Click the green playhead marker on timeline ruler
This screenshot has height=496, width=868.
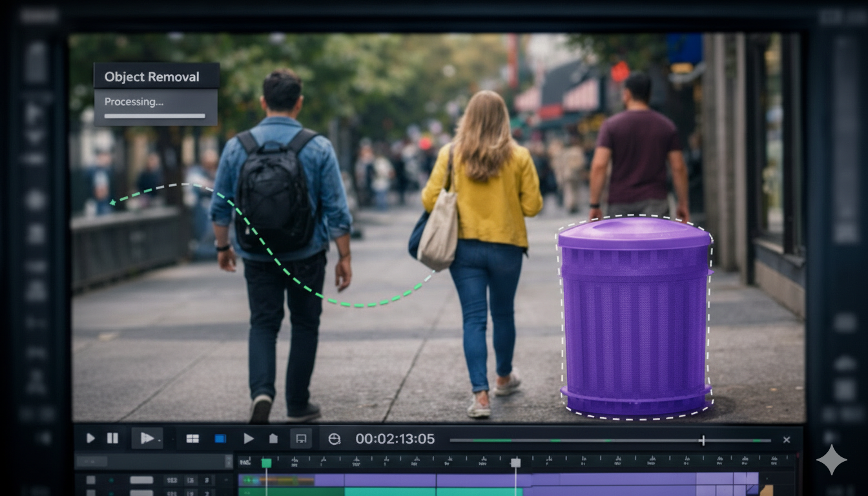click(x=266, y=463)
